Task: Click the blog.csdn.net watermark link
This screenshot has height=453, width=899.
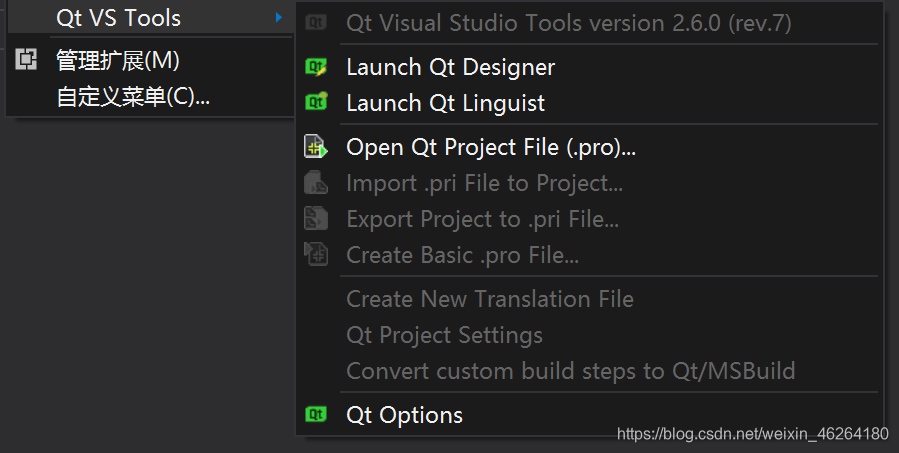Action: pos(753,434)
